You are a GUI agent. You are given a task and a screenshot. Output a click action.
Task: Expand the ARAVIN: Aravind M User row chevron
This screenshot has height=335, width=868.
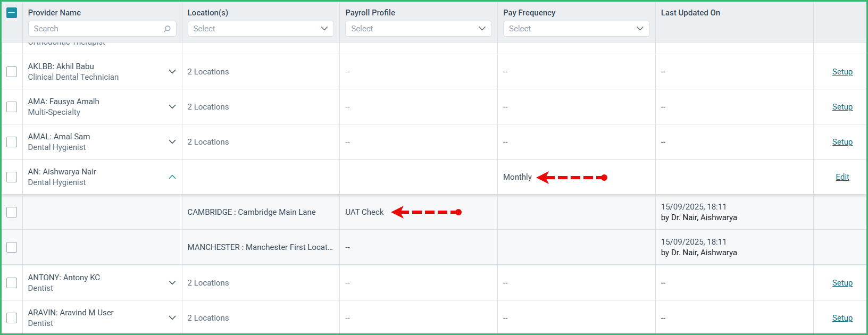pos(172,318)
